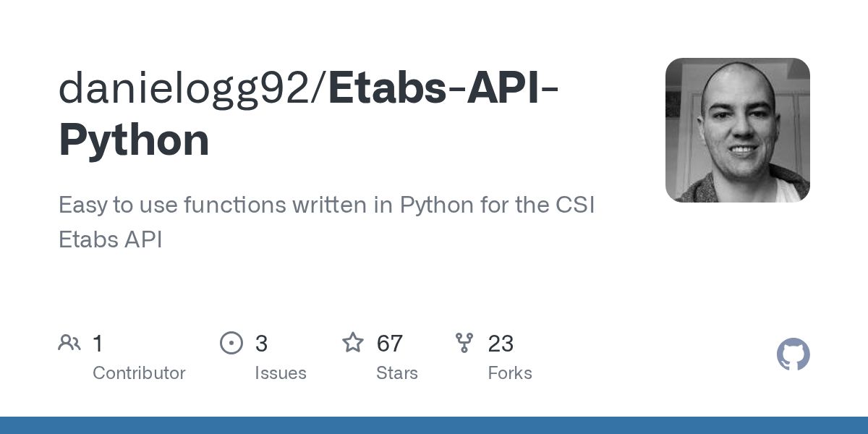
Task: Select the 'Contributor' label
Action: 139,373
